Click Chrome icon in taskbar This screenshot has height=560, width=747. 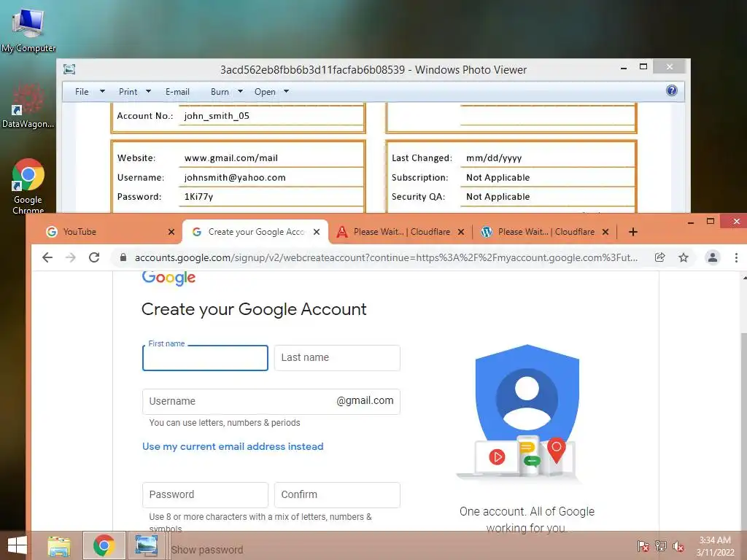tap(104, 545)
